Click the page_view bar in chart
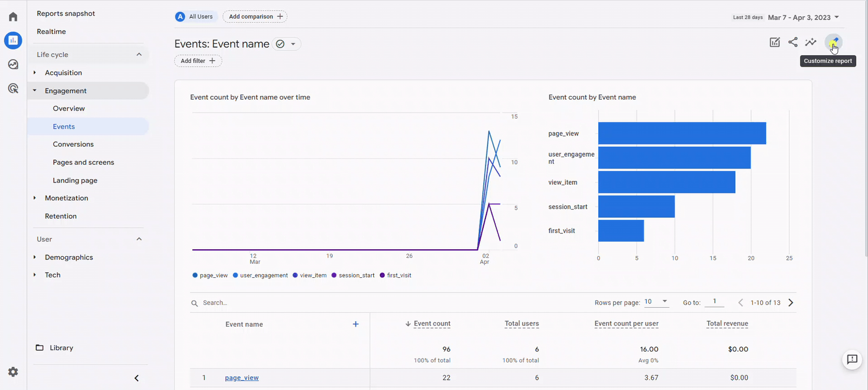The width and height of the screenshot is (868, 390). pos(682,133)
